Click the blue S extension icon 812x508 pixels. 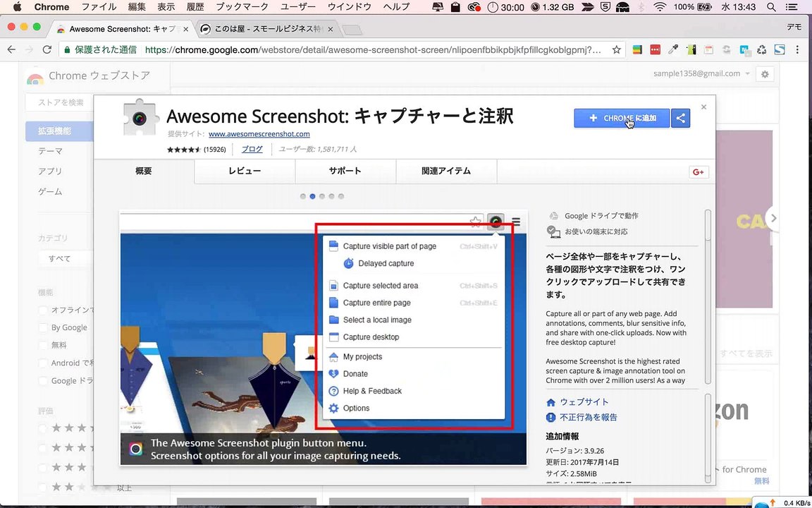(x=780, y=50)
